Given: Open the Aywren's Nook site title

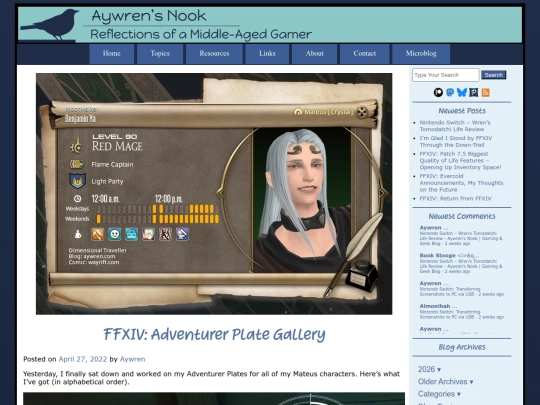Looking at the screenshot, I should pyautogui.click(x=149, y=16).
